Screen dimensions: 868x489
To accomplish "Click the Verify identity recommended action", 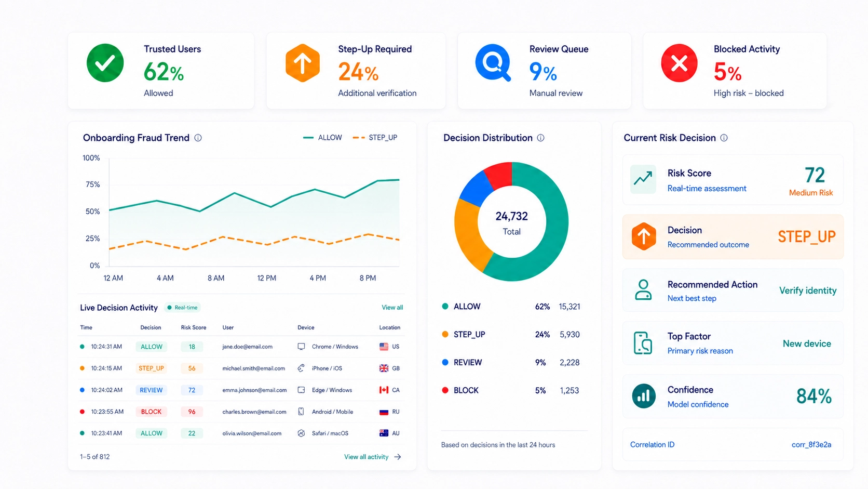I will (x=808, y=290).
